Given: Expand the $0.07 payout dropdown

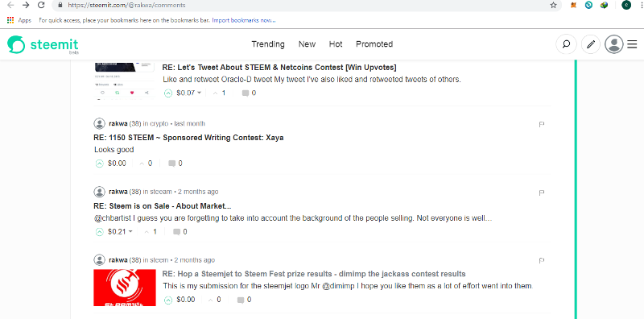Looking at the screenshot, I should click(x=199, y=93).
